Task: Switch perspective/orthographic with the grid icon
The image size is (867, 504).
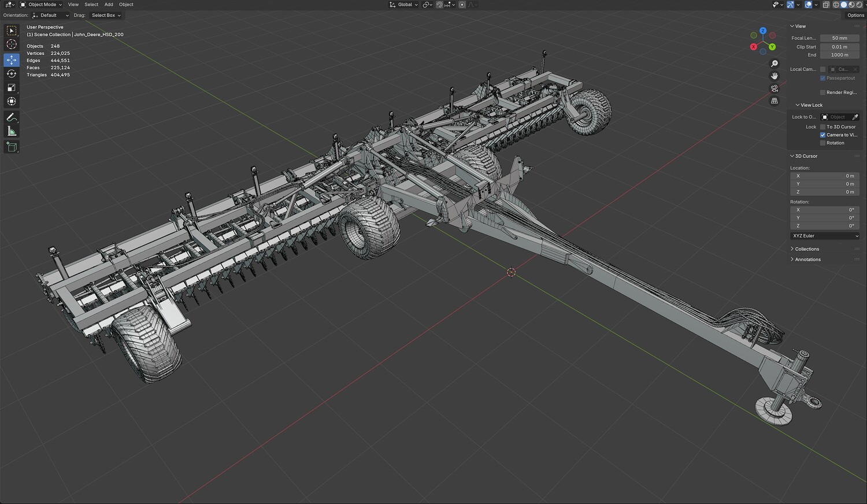Action: click(x=775, y=101)
